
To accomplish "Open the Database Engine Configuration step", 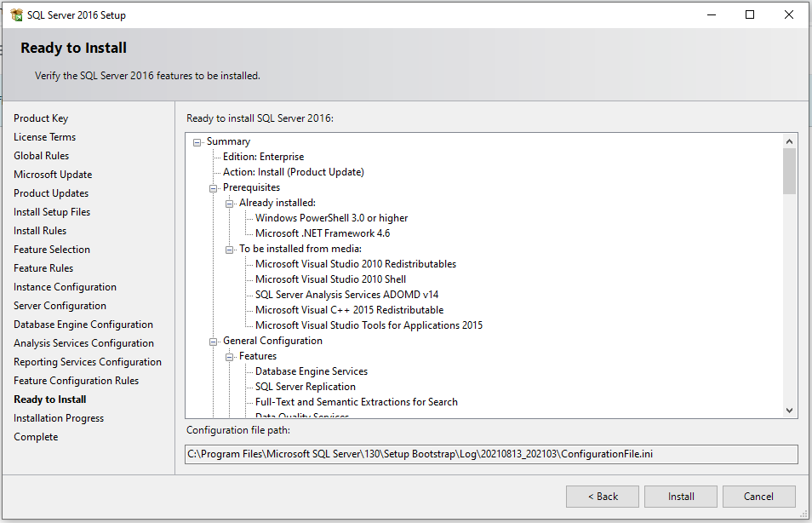I will [x=83, y=325].
